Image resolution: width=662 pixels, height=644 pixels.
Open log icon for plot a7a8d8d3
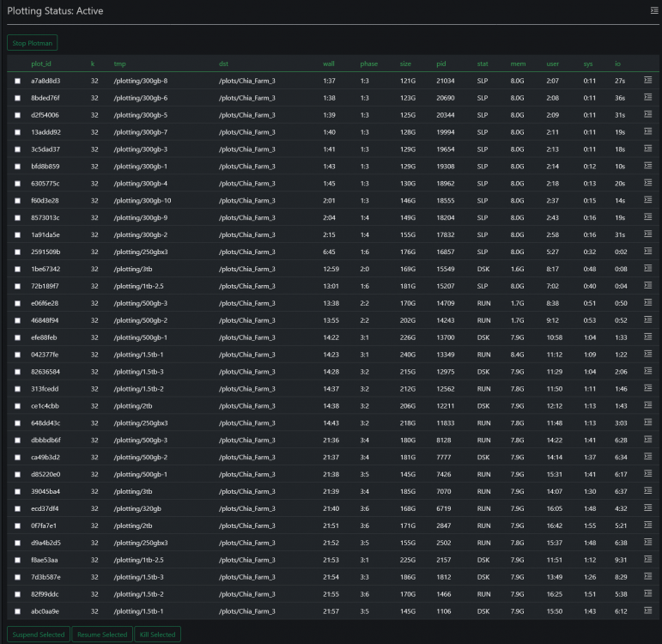tap(647, 80)
